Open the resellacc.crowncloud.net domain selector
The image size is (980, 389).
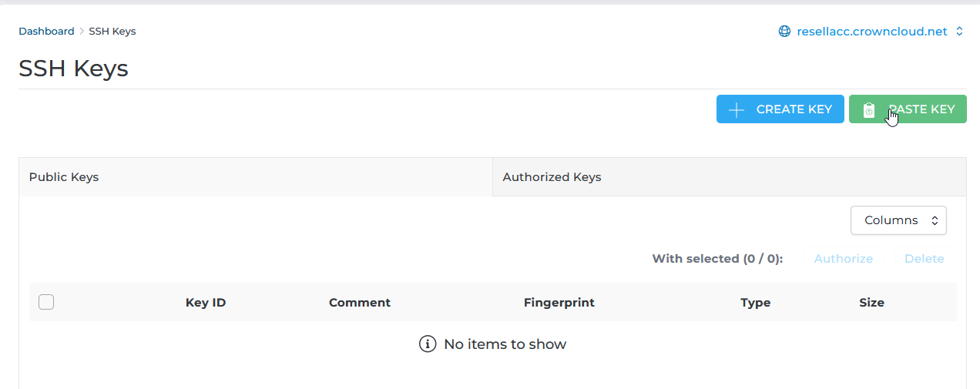pyautogui.click(x=871, y=32)
